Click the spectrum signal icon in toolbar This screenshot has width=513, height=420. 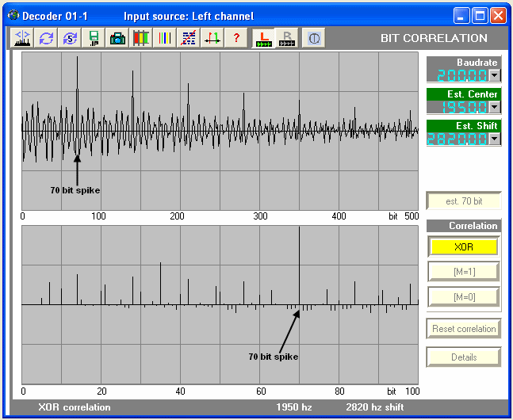point(22,37)
